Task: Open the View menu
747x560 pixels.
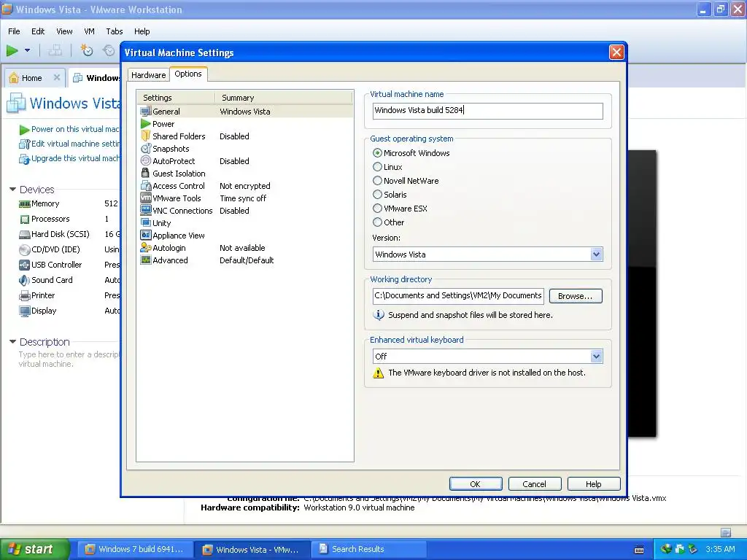Action: coord(64,31)
